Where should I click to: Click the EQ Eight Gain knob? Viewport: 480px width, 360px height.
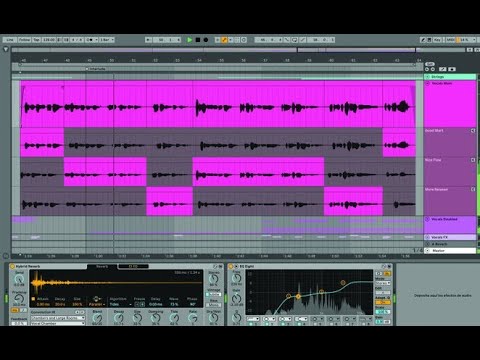[236, 298]
